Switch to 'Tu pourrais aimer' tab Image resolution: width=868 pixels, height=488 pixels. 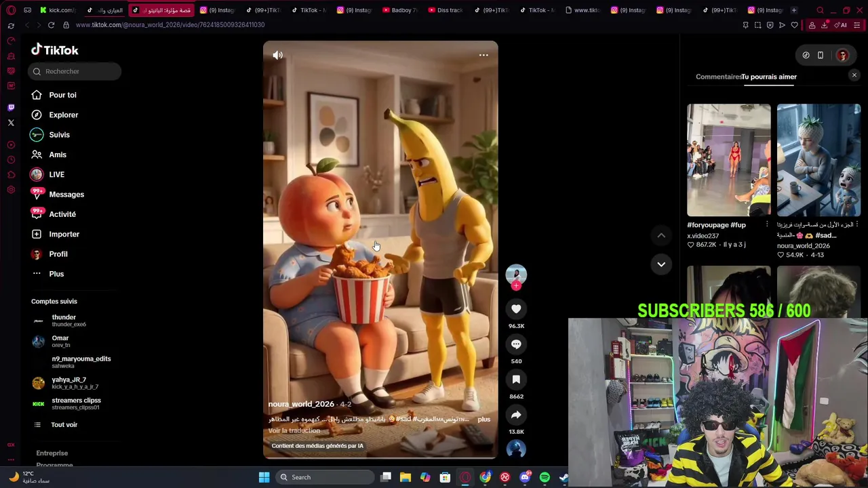[x=769, y=77]
